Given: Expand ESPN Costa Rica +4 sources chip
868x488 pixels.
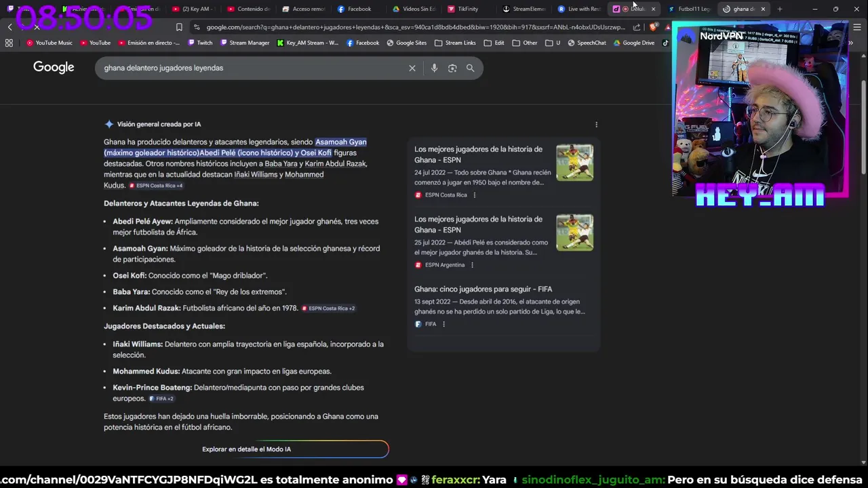Looking at the screenshot, I should pyautogui.click(x=156, y=186).
